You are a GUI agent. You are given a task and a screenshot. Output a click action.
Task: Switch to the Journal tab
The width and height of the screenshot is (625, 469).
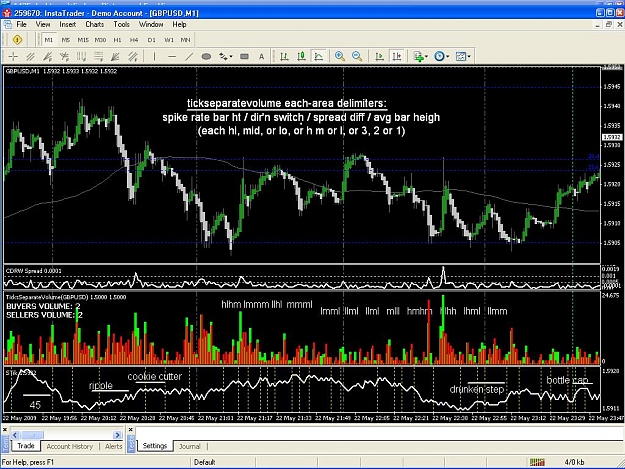point(190,446)
